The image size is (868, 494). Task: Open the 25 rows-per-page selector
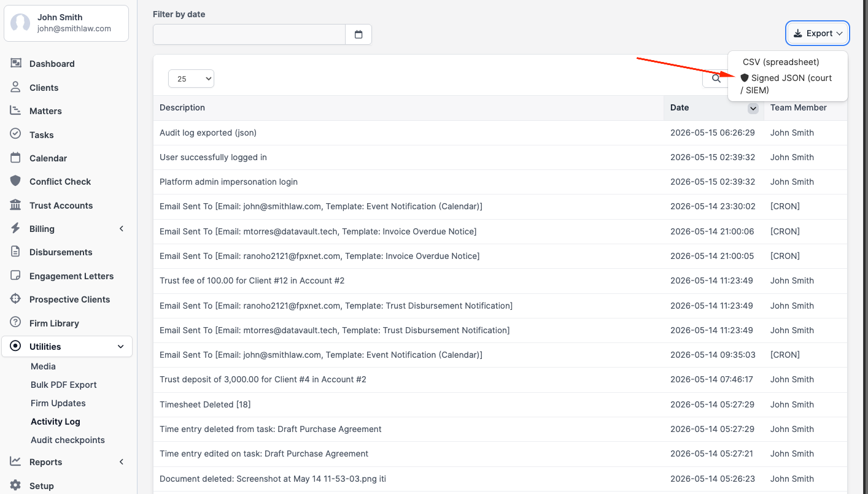(x=191, y=79)
